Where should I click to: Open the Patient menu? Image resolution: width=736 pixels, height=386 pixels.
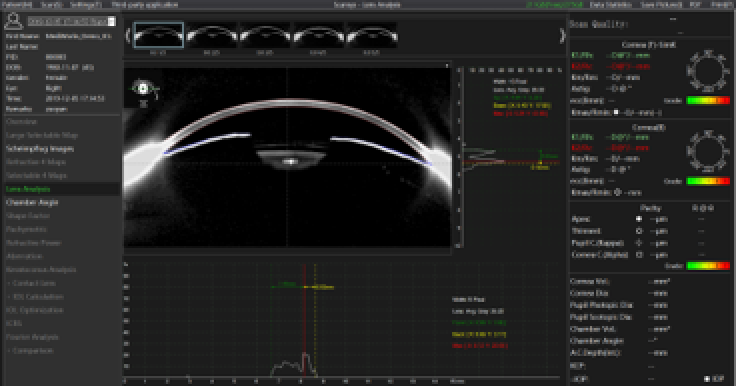[x=17, y=5]
